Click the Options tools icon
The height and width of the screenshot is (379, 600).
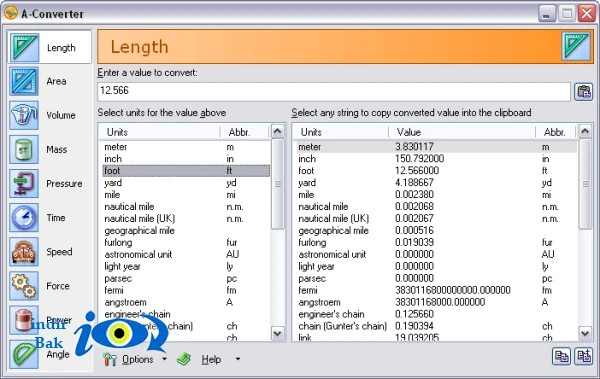click(110, 359)
